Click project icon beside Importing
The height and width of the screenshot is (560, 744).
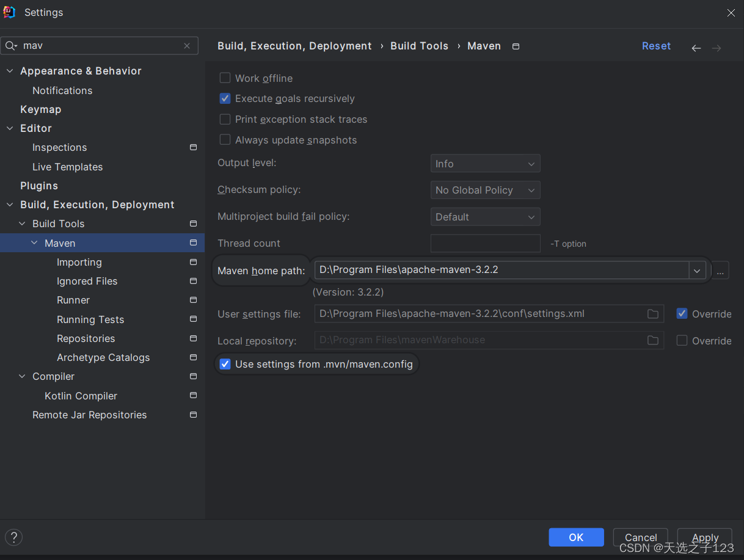(x=193, y=262)
